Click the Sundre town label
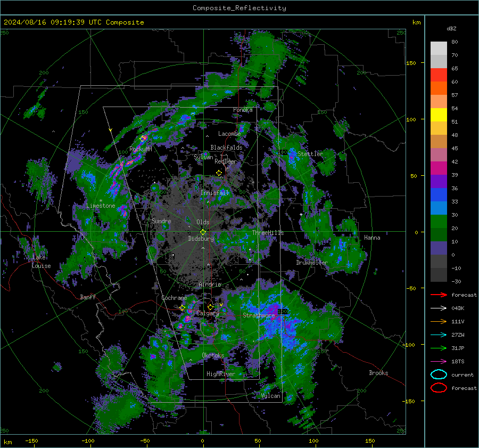Viewport: 479px width, 448px height. click(161, 221)
